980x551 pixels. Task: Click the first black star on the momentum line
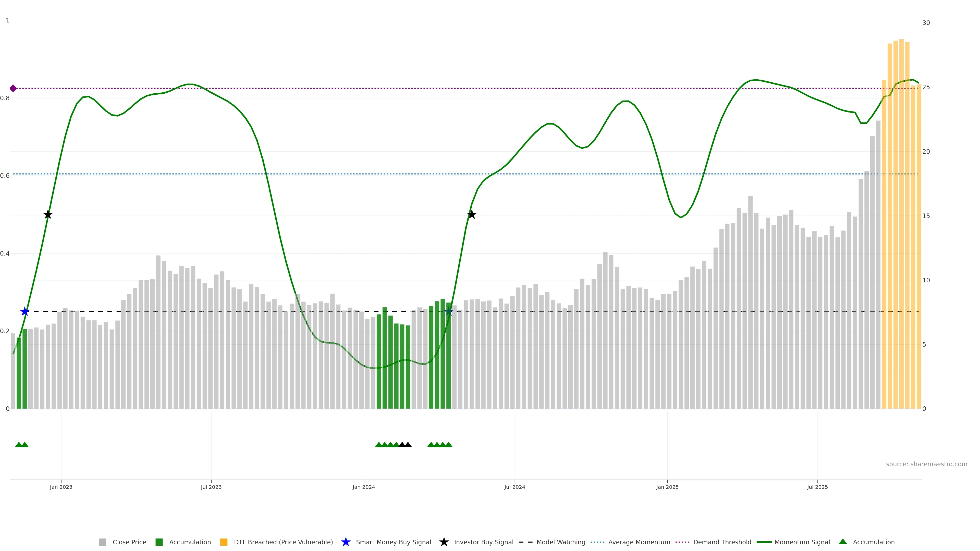coord(47,215)
